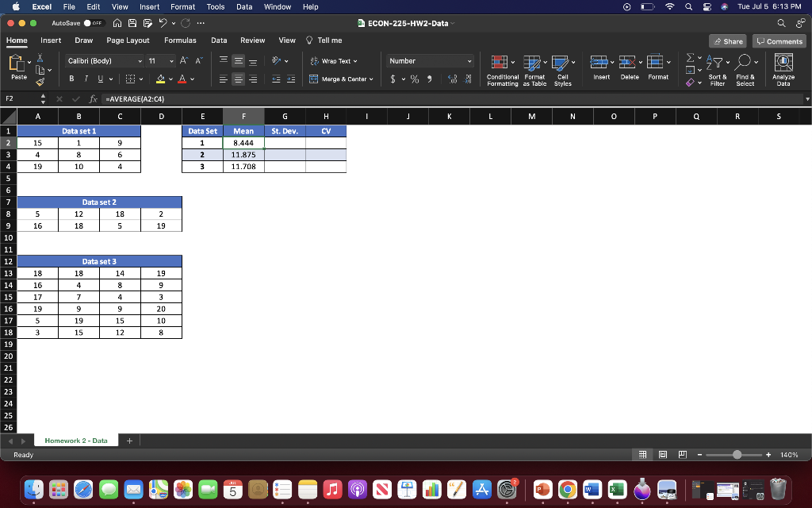Click Decrease Indent icon
The image size is (812, 508).
(276, 79)
